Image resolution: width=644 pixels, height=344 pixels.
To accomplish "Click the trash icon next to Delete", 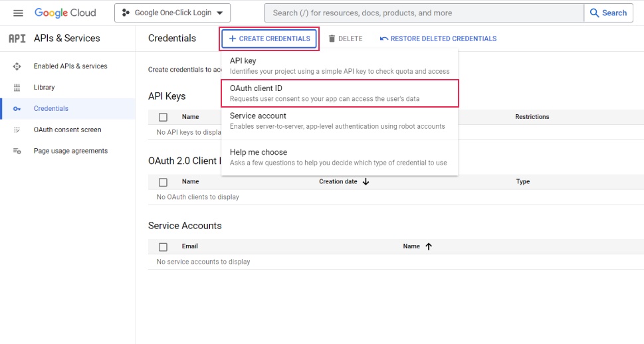I will click(x=332, y=39).
